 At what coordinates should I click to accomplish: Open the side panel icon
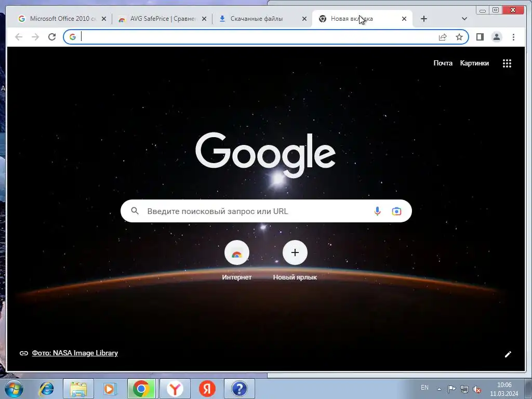480,37
